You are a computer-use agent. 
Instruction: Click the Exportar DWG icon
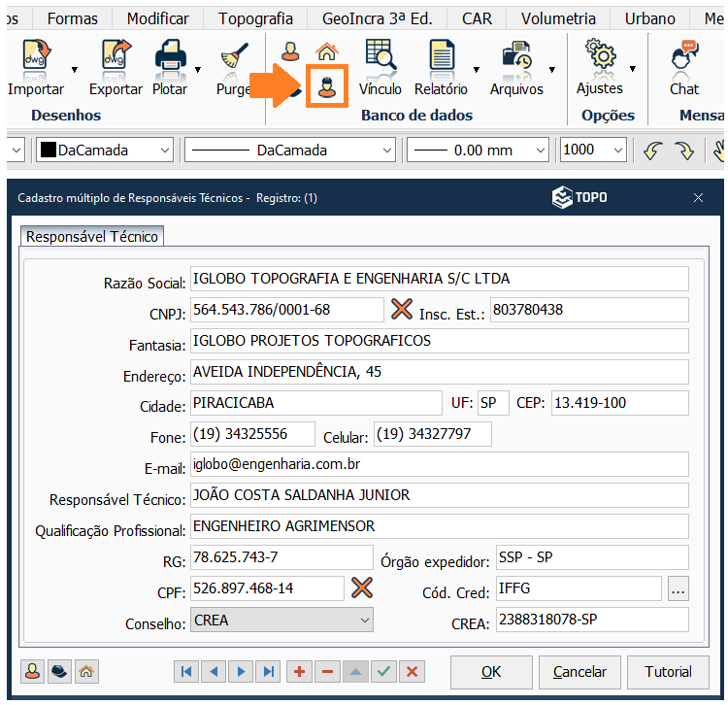(x=116, y=60)
